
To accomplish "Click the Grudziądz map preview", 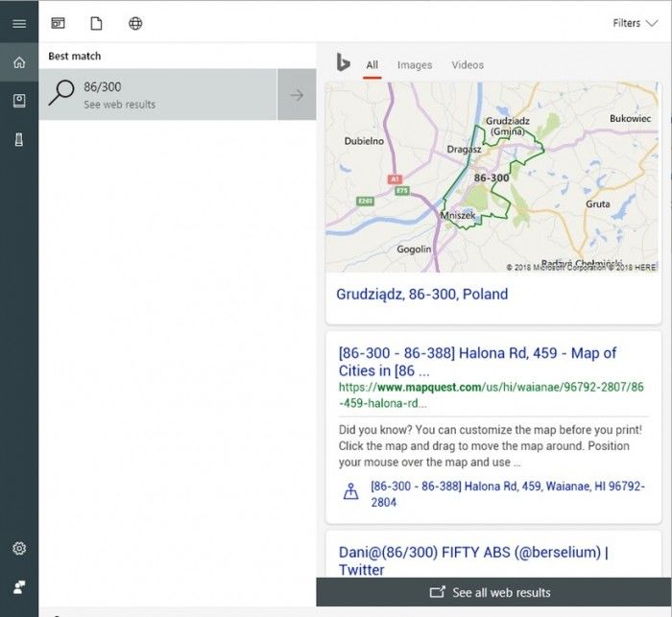I will pyautogui.click(x=493, y=178).
